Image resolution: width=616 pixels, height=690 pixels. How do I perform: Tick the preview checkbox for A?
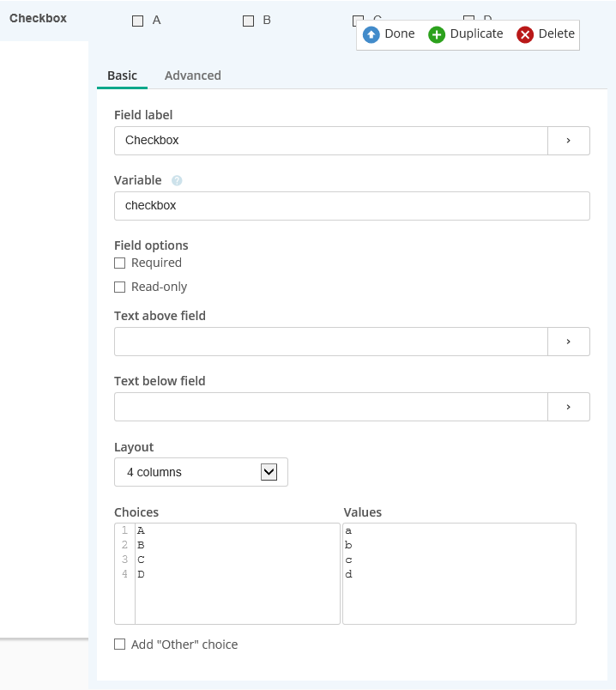point(138,21)
